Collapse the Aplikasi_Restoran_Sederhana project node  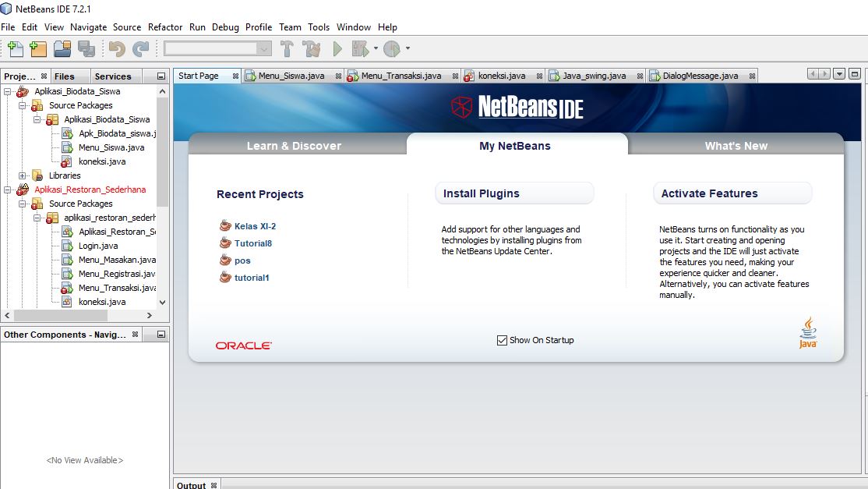click(8, 190)
